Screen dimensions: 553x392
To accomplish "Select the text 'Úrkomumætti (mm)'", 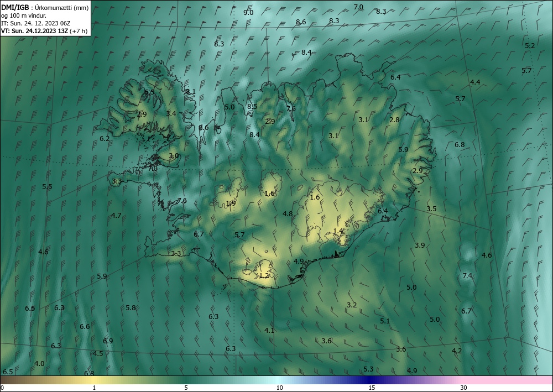I will (61, 8).
